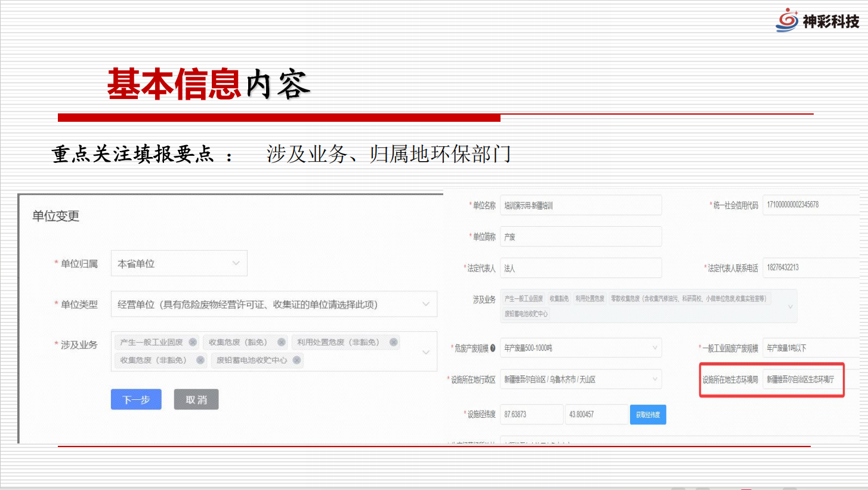Click the 下一步 button

136,400
